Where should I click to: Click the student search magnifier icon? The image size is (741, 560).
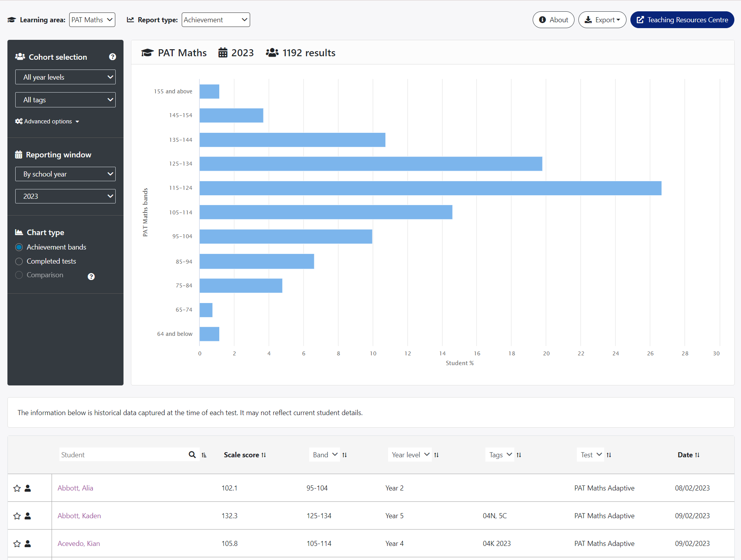click(192, 455)
